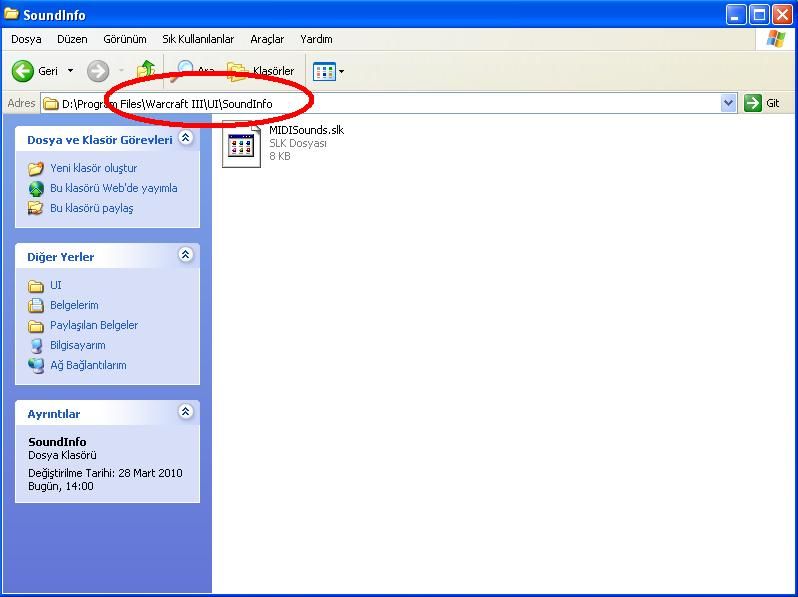Click the Git go button
Screen dimensions: 798x597
[762, 103]
